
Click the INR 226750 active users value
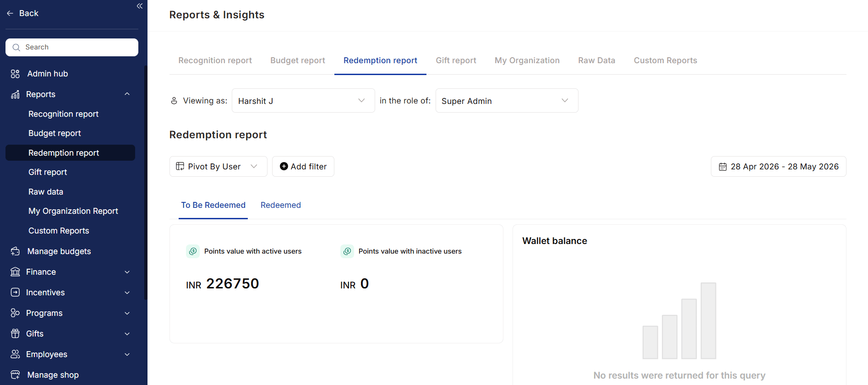[223, 284]
